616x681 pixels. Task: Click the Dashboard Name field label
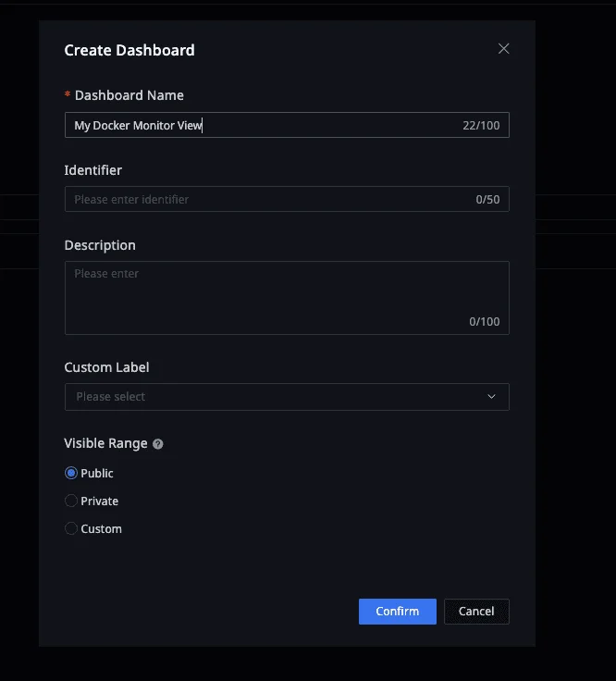click(x=129, y=95)
